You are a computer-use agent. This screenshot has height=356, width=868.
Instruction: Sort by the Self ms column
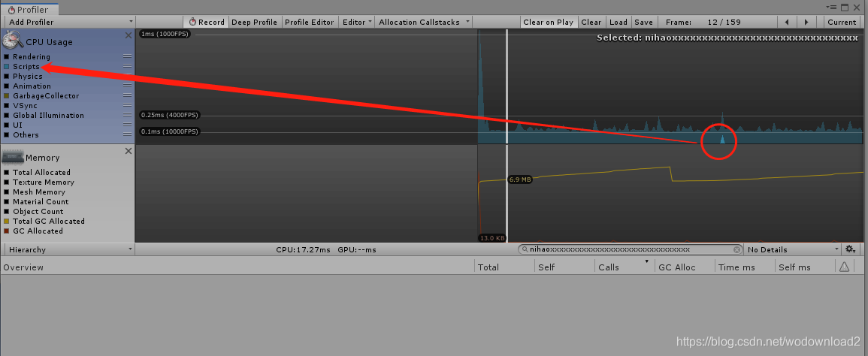pos(806,267)
